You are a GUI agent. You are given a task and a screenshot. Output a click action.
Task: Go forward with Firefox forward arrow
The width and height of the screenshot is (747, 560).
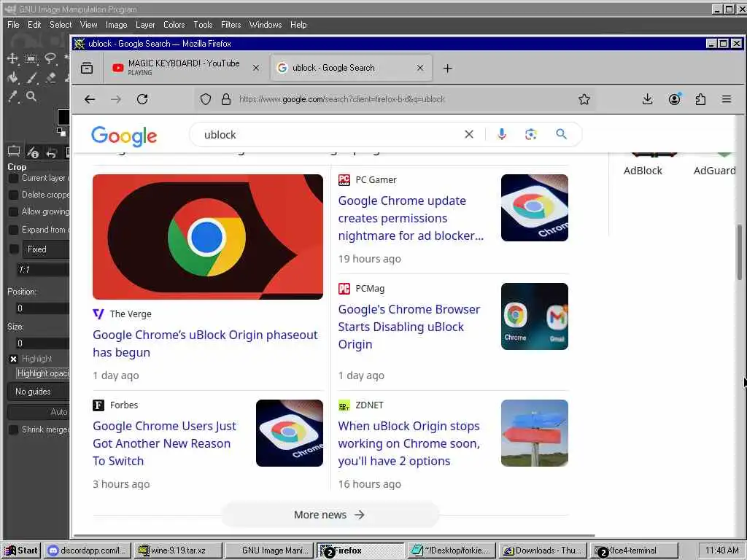116,99
